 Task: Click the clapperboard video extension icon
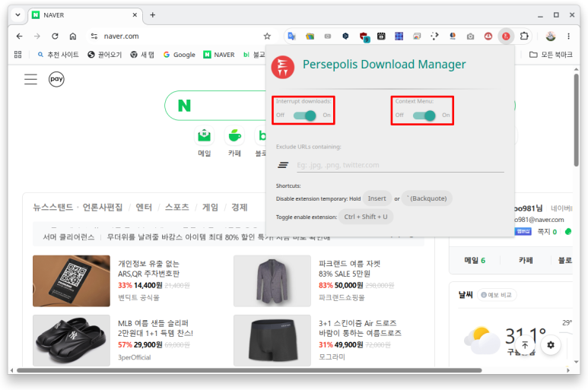[x=381, y=36]
